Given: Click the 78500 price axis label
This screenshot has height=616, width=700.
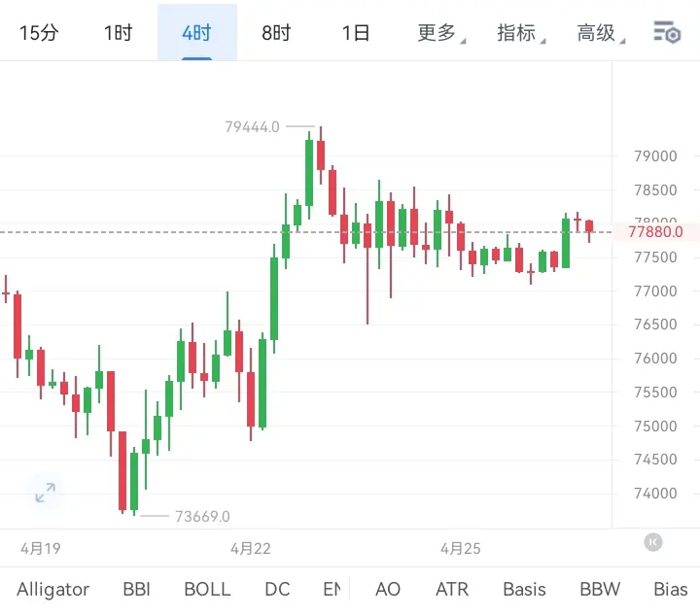Looking at the screenshot, I should coord(655,190).
